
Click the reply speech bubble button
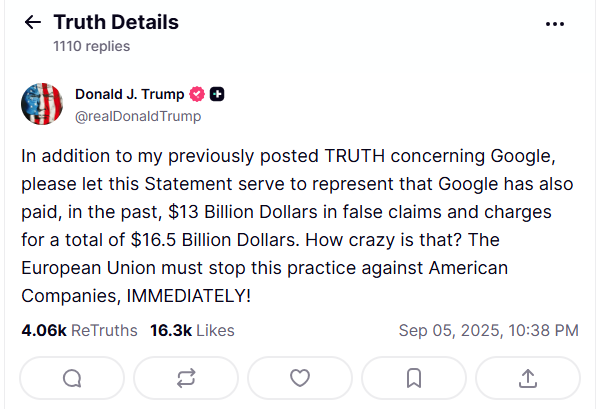tap(72, 378)
